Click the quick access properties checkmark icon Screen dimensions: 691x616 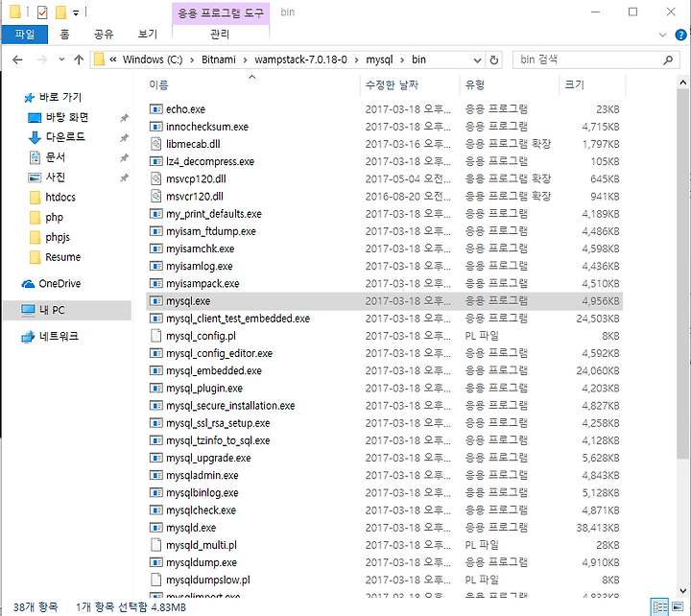click(42, 12)
